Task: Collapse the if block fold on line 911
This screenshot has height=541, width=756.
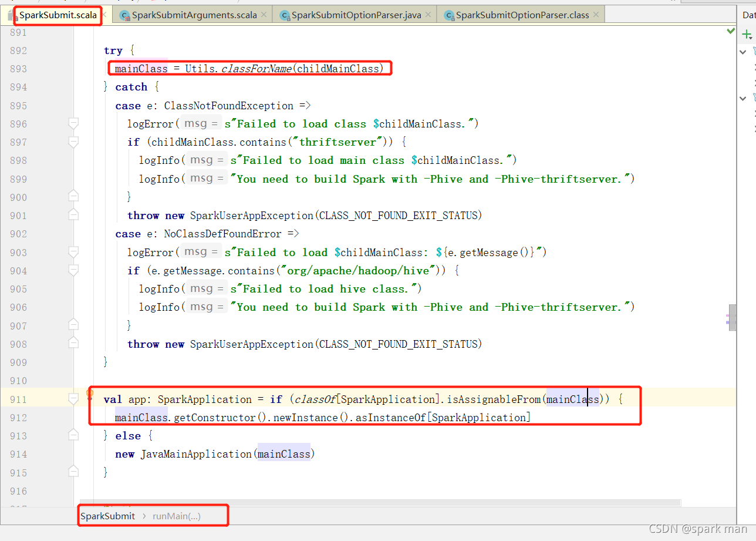Action: [x=73, y=399]
